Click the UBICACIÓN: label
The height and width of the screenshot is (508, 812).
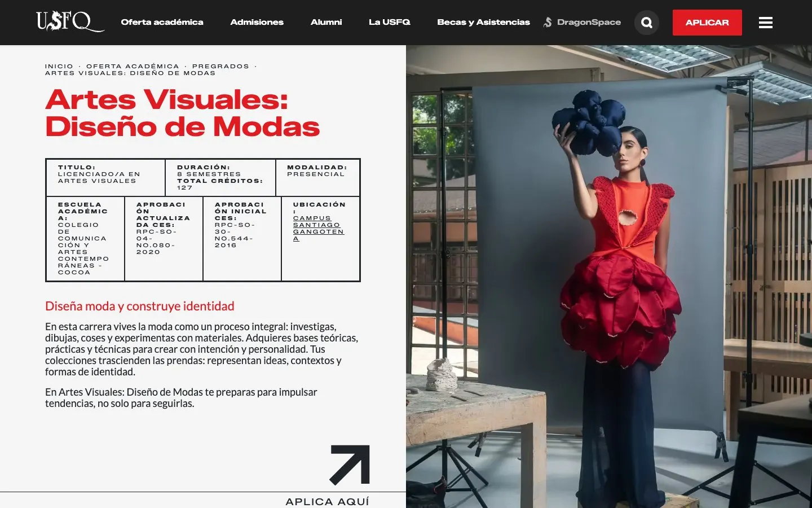pos(319,207)
